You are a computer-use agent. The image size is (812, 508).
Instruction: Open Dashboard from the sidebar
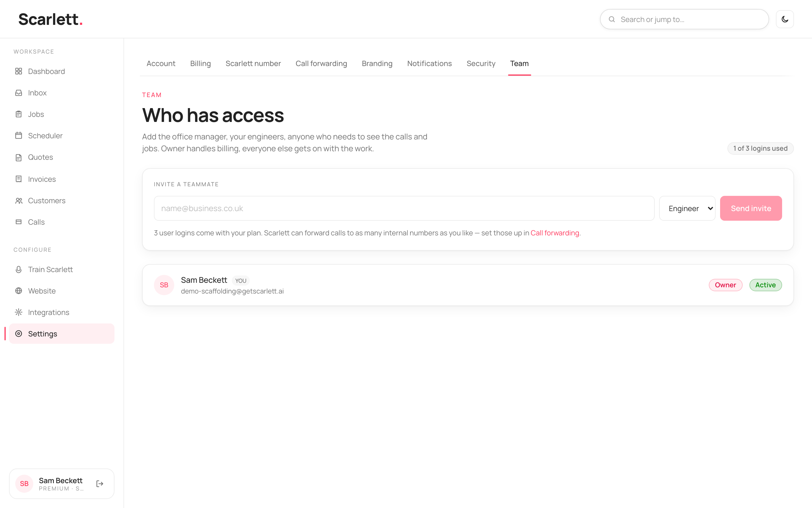[x=62, y=71]
